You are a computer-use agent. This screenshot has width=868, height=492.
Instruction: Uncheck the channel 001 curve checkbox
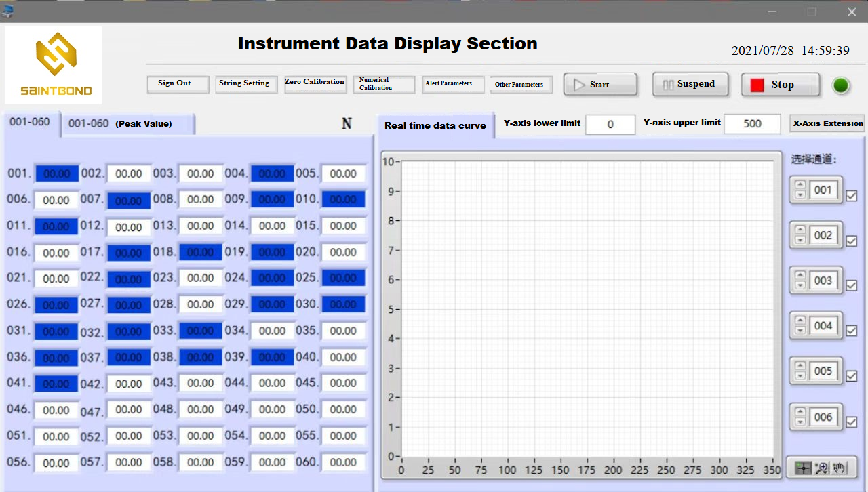pyautogui.click(x=852, y=196)
